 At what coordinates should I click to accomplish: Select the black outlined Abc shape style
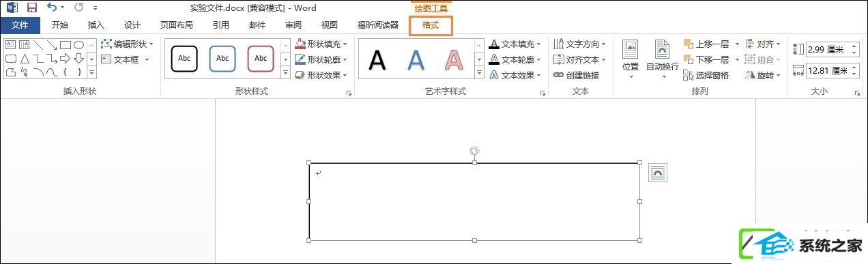184,59
